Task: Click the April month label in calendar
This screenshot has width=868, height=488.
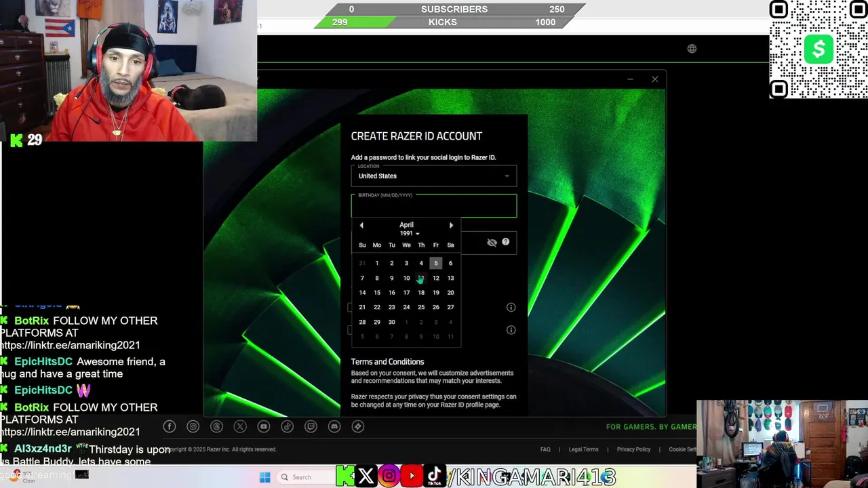Action: [x=406, y=225]
